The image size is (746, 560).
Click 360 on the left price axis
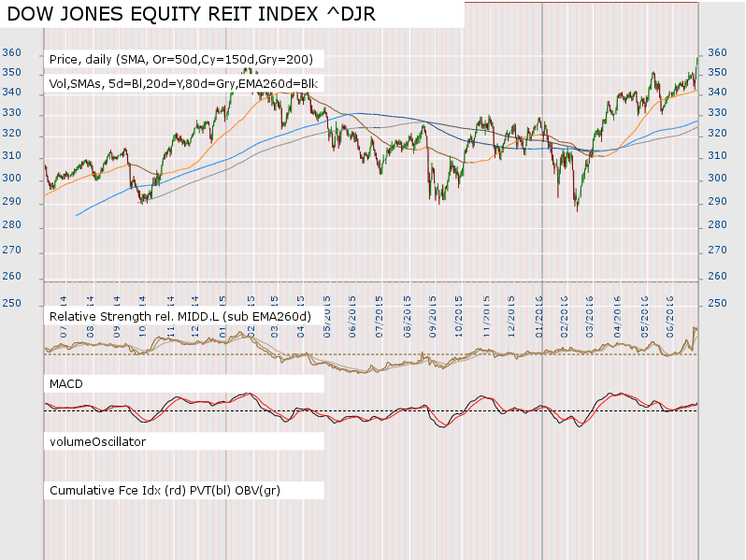(x=12, y=52)
